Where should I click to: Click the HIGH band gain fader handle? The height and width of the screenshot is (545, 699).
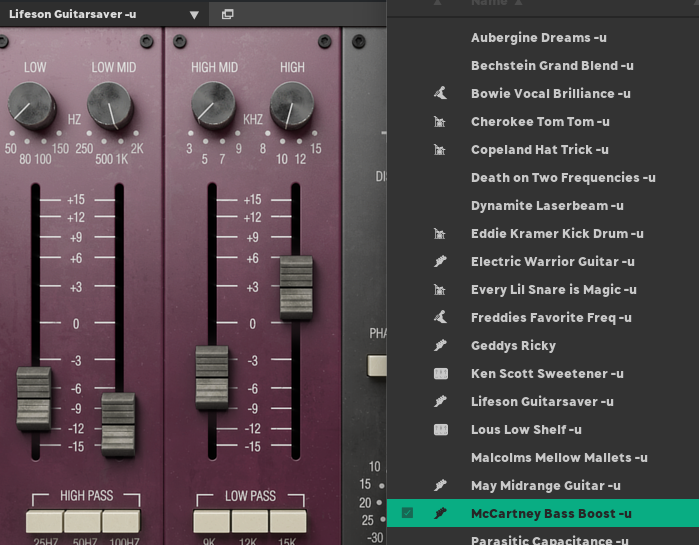pyautogui.click(x=296, y=288)
